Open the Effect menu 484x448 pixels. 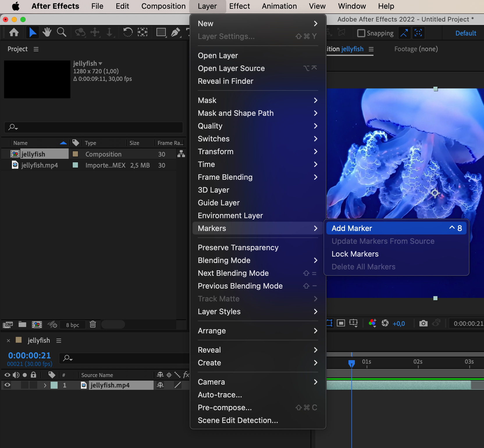(239, 6)
